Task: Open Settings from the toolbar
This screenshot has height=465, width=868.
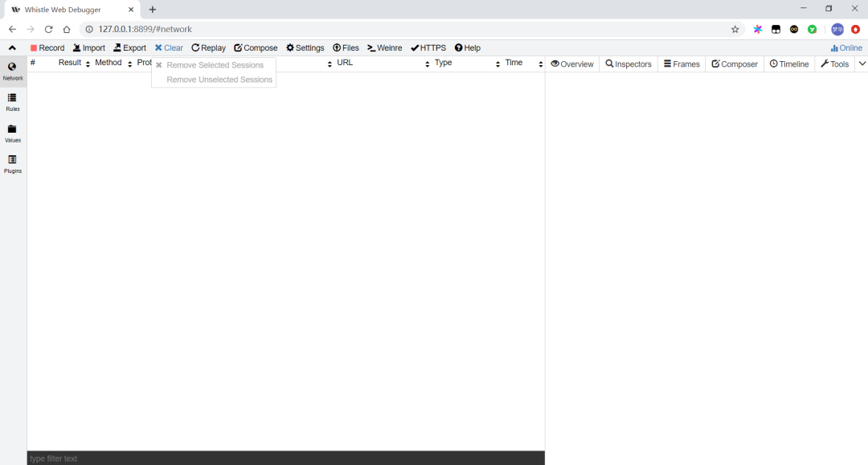Action: pyautogui.click(x=305, y=48)
